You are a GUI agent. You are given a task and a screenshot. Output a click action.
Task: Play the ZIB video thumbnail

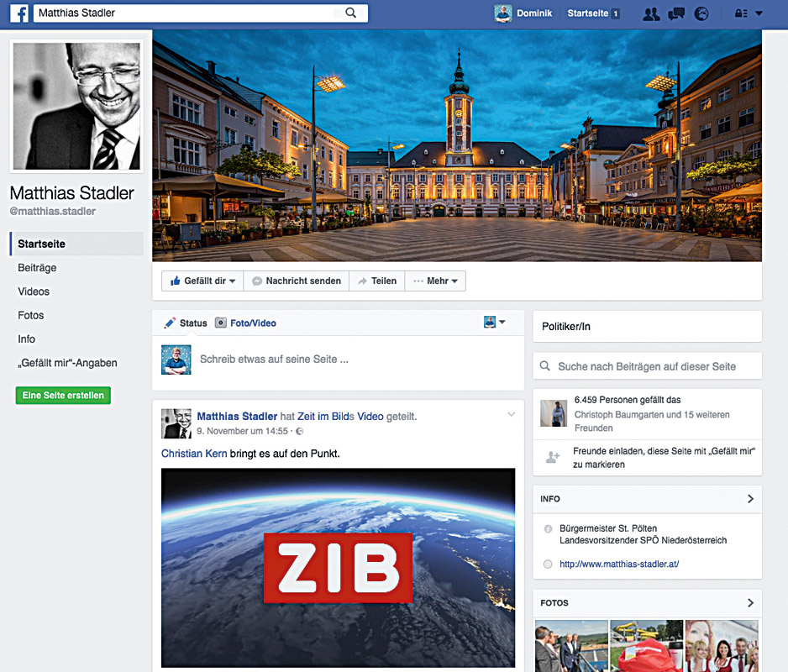coord(339,568)
